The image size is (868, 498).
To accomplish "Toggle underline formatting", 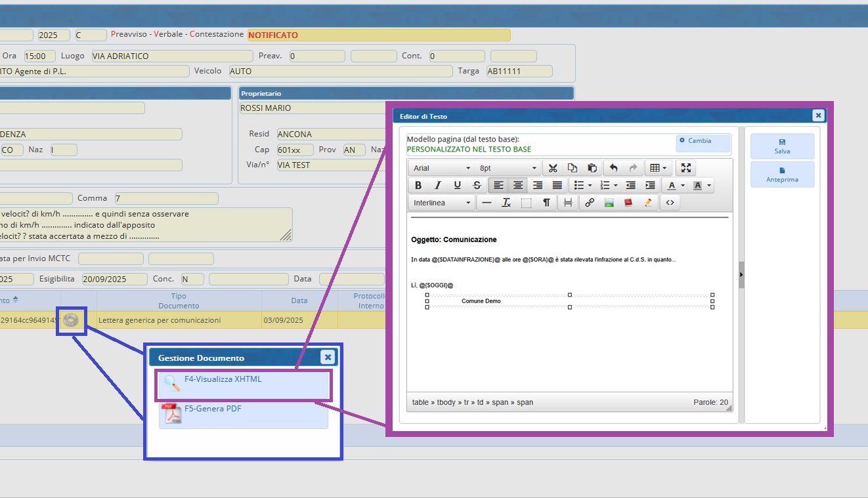I will tap(458, 186).
